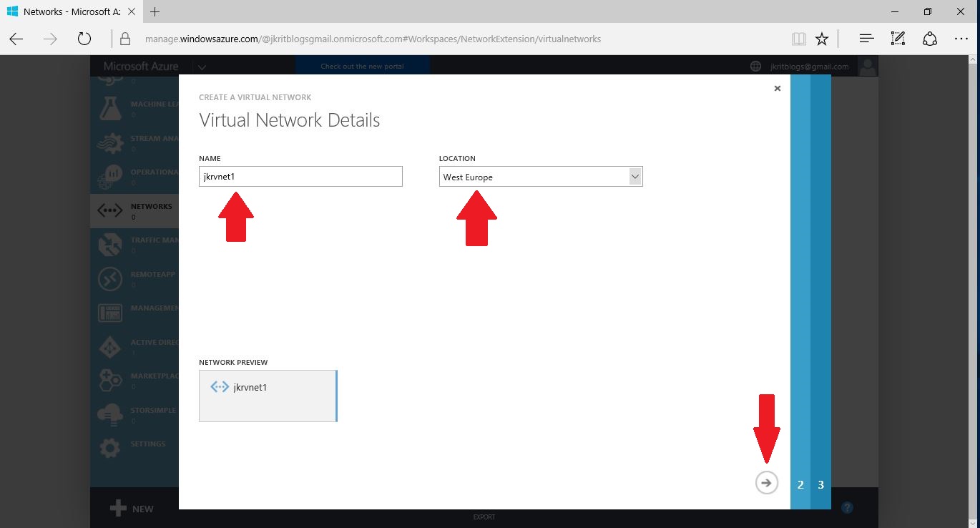980x528 pixels.
Task: Add page to favorites with star icon
Action: pyautogui.click(x=822, y=39)
